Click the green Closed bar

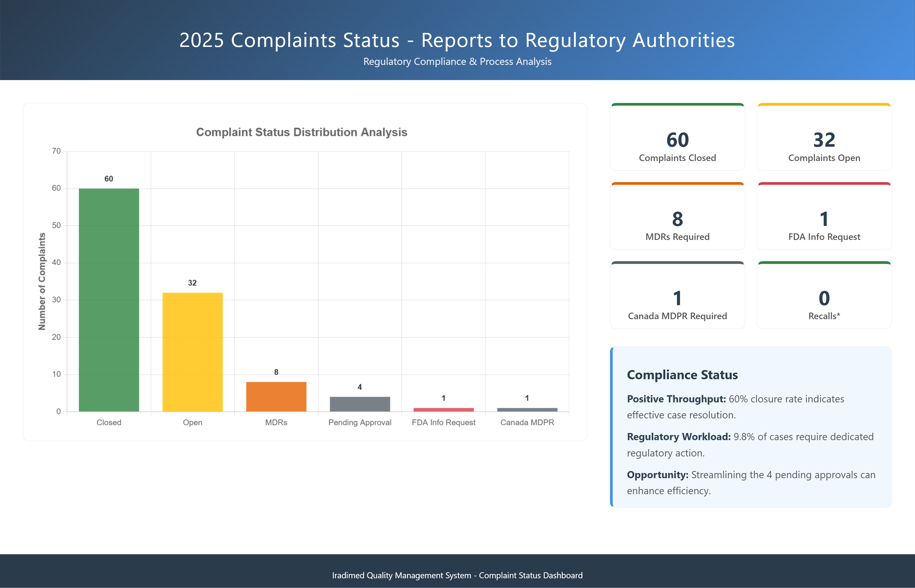pyautogui.click(x=109, y=300)
